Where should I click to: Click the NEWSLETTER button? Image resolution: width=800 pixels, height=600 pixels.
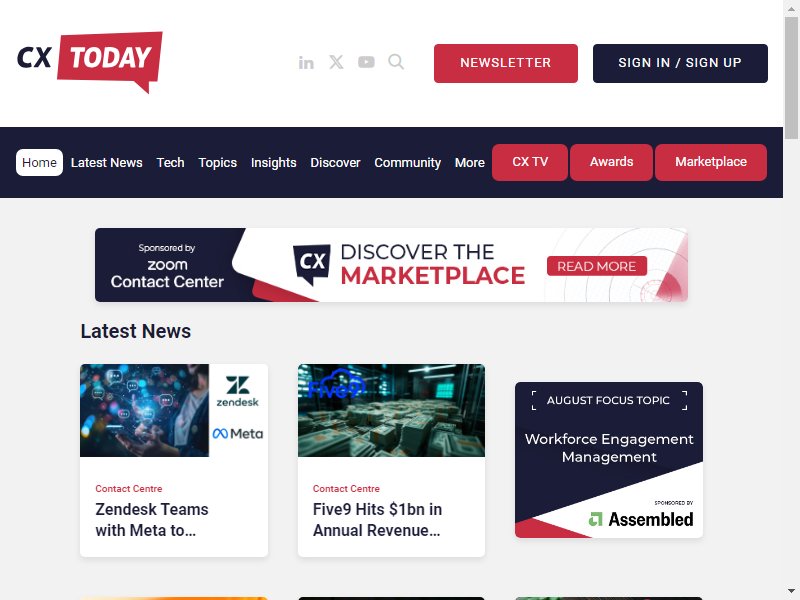506,63
